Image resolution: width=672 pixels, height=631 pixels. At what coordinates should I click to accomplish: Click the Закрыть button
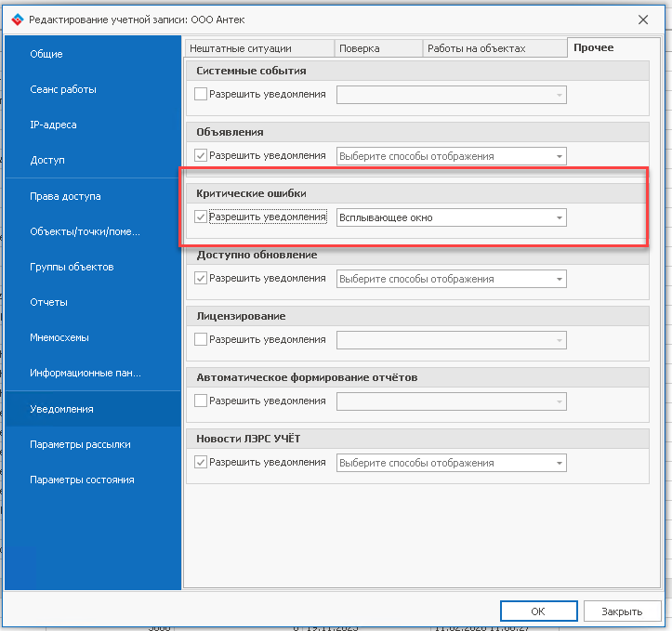pyautogui.click(x=621, y=611)
